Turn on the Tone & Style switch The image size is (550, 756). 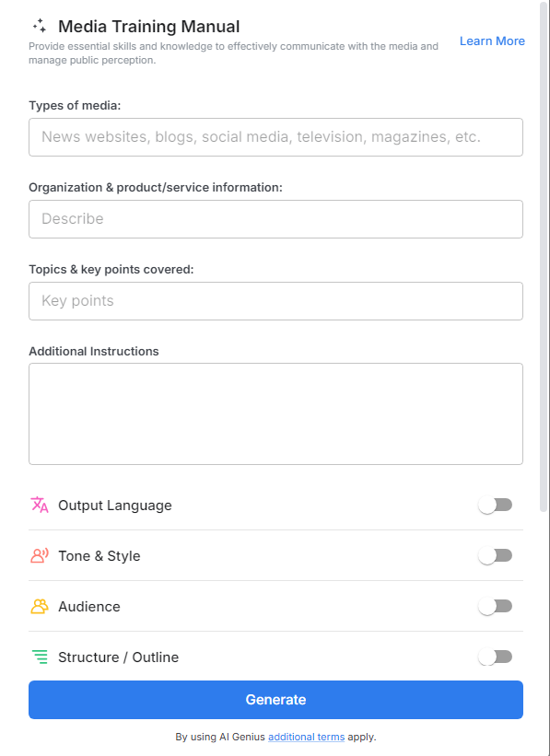pyautogui.click(x=495, y=555)
